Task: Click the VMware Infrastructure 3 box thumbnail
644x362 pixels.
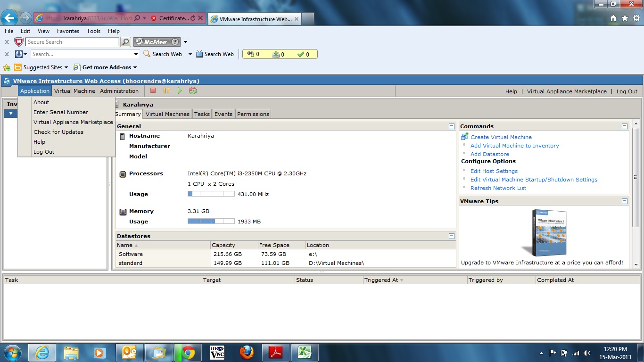Action: 544,232
